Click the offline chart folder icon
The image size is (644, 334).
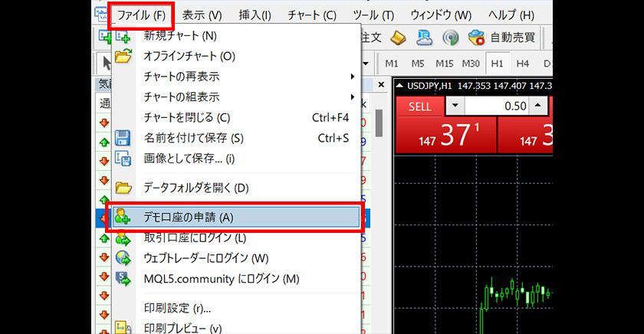(123, 56)
